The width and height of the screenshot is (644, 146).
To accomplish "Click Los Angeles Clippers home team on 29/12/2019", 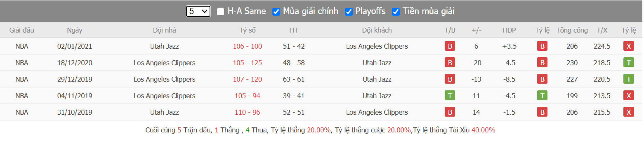I will click(x=164, y=79).
